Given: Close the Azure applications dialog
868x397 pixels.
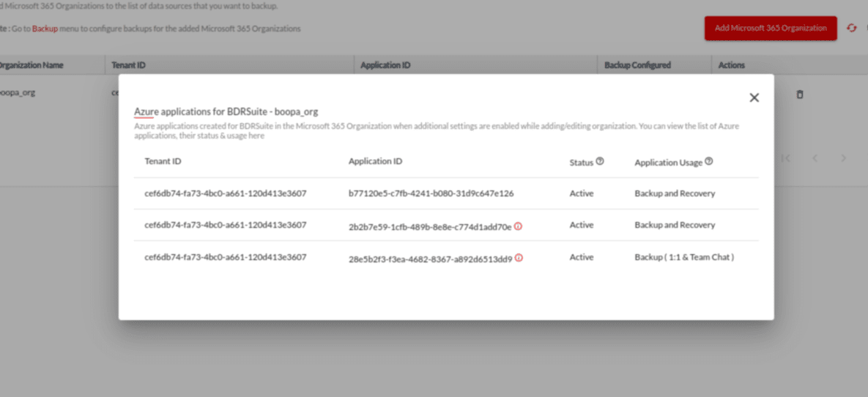Looking at the screenshot, I should coord(754,97).
